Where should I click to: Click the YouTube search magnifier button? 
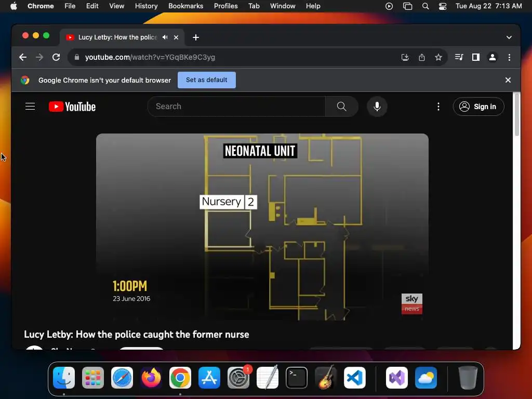click(342, 107)
